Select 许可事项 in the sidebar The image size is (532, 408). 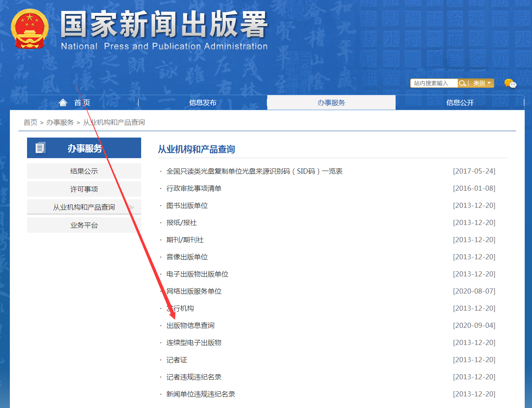pos(84,189)
